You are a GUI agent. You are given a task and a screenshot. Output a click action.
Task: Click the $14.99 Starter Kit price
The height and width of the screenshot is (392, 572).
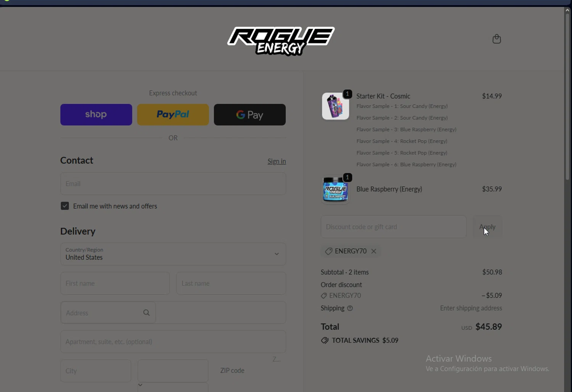[492, 96]
